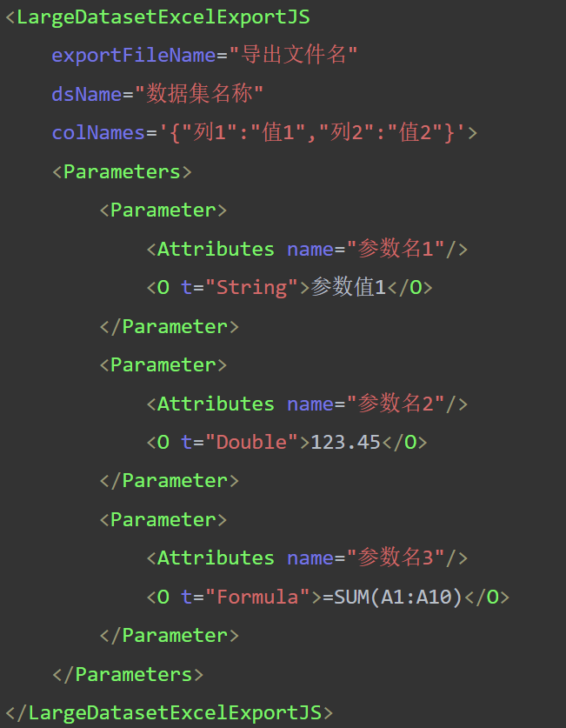Click the opening LargeDatasetExcelExportJS tag name

tap(163, 17)
